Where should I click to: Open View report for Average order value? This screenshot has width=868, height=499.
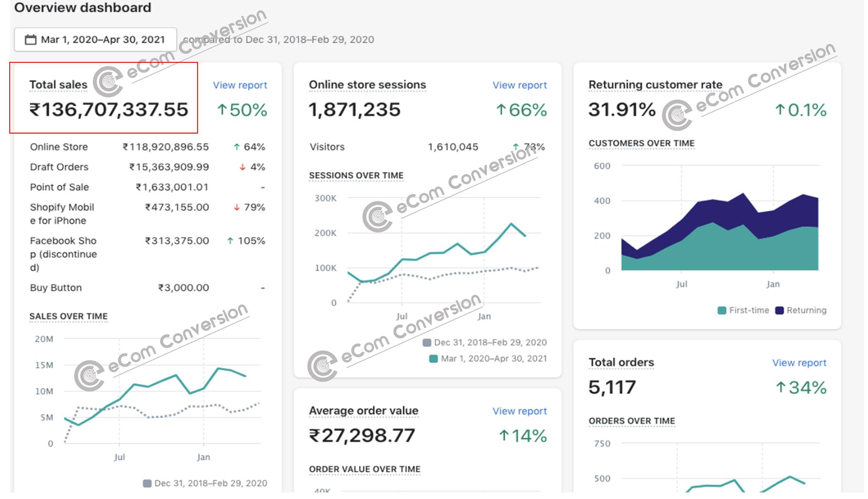tap(520, 411)
